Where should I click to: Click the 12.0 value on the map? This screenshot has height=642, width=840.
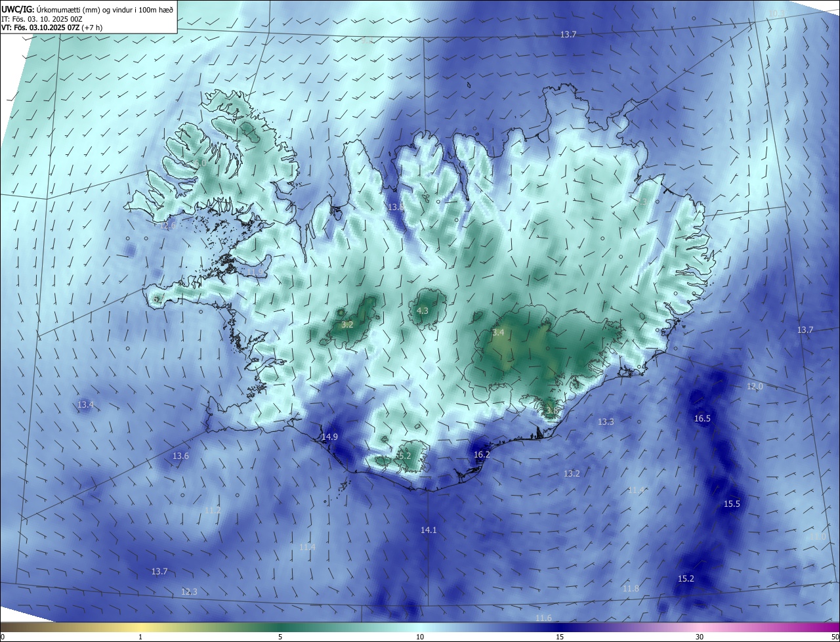755,387
